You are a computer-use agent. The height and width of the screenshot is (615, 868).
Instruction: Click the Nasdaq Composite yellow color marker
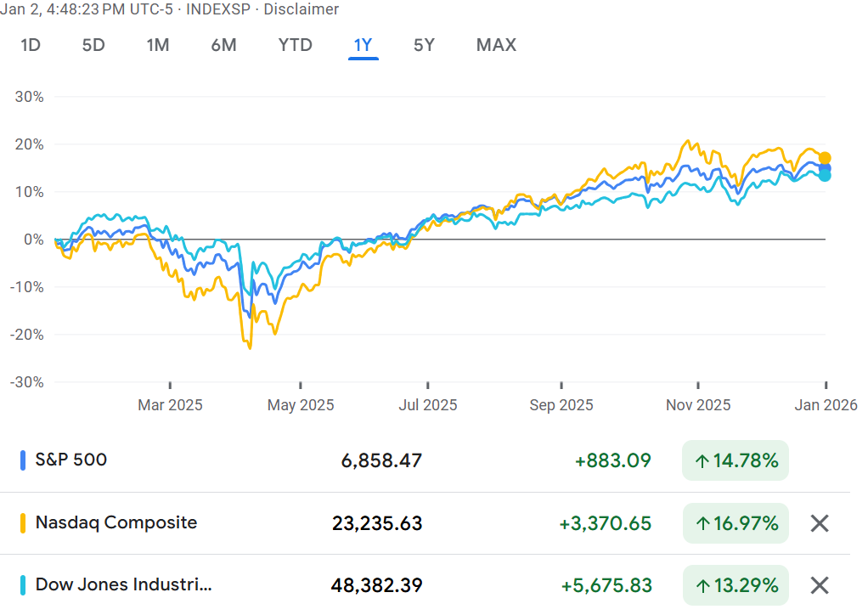coord(23,523)
